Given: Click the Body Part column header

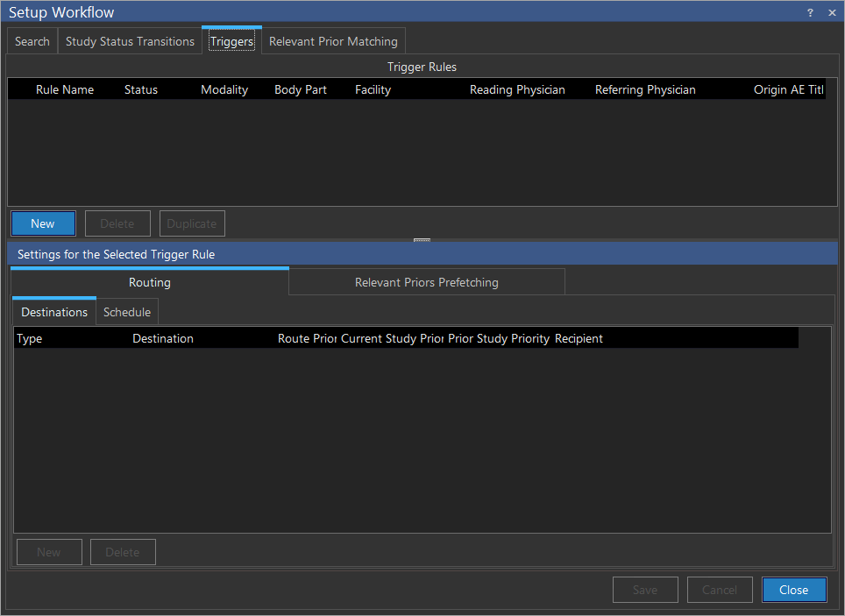Looking at the screenshot, I should (x=301, y=89).
